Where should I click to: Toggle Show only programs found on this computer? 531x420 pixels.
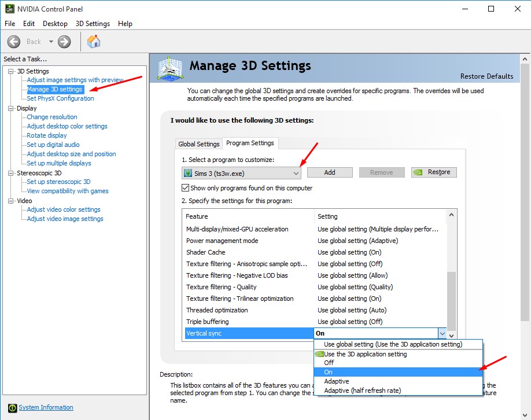(x=185, y=187)
